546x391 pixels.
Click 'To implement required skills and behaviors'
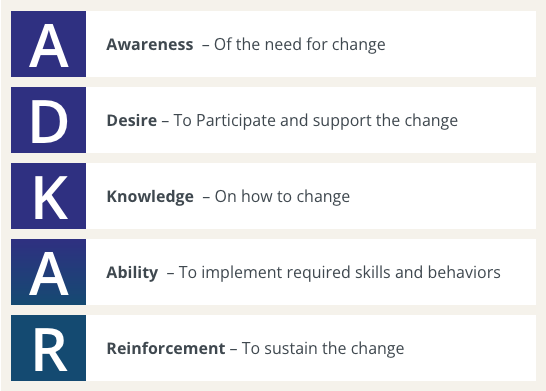[340, 273]
